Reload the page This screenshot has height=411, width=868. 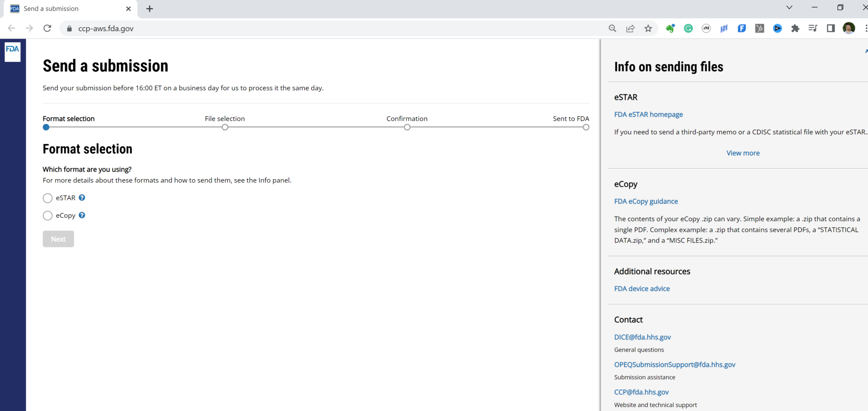[x=47, y=28]
